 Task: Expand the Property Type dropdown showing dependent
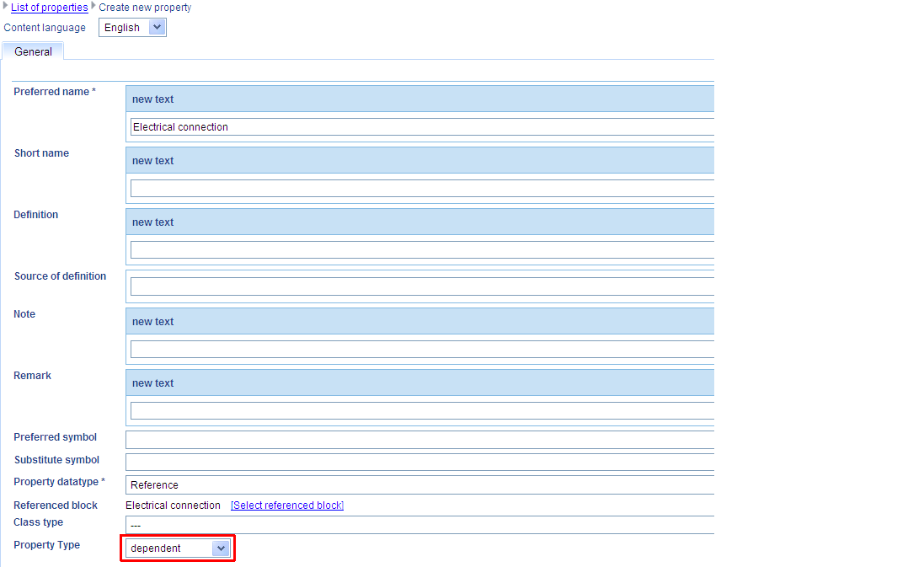click(x=178, y=548)
